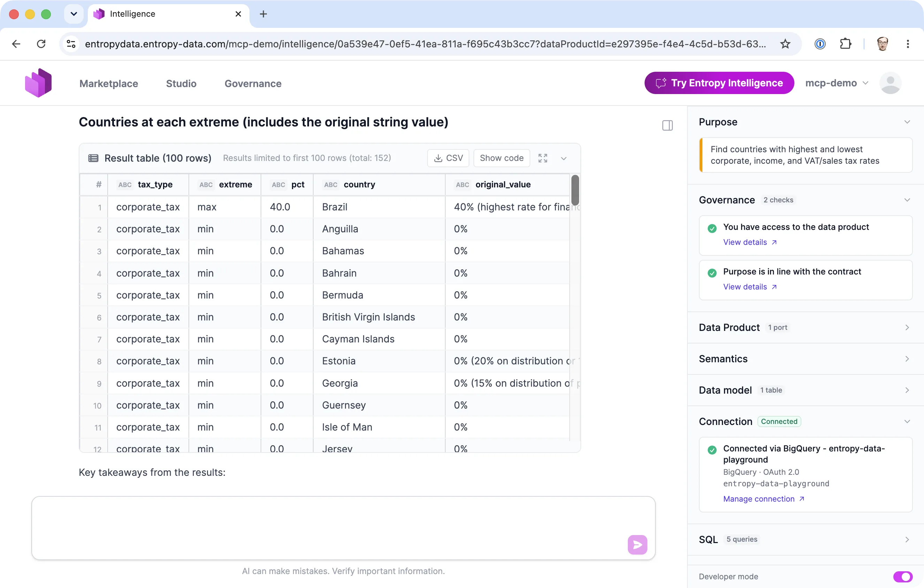Collapse the Connection section
This screenshot has width=924, height=588.
(x=907, y=421)
